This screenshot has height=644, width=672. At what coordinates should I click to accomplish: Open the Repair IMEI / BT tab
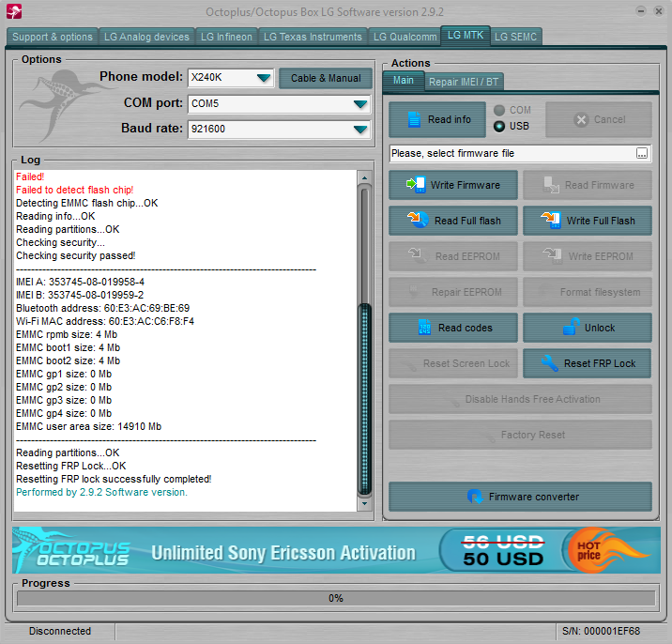[464, 82]
